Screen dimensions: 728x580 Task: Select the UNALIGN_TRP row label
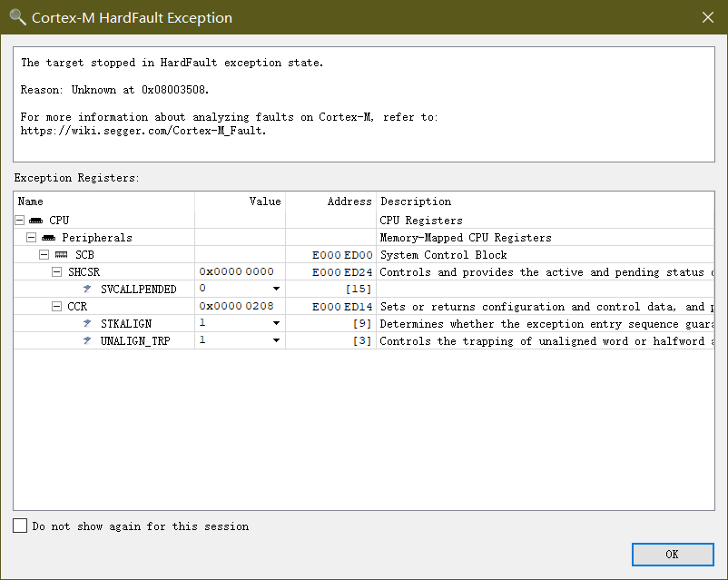(x=135, y=341)
